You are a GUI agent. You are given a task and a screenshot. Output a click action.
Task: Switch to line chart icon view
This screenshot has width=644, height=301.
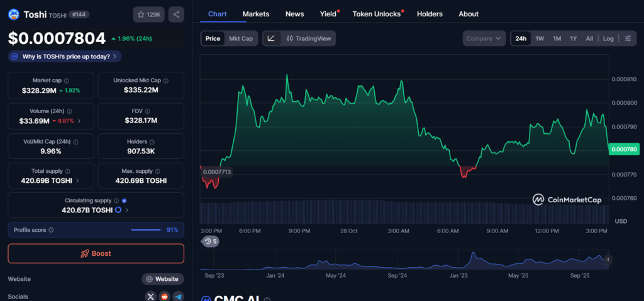pos(271,38)
